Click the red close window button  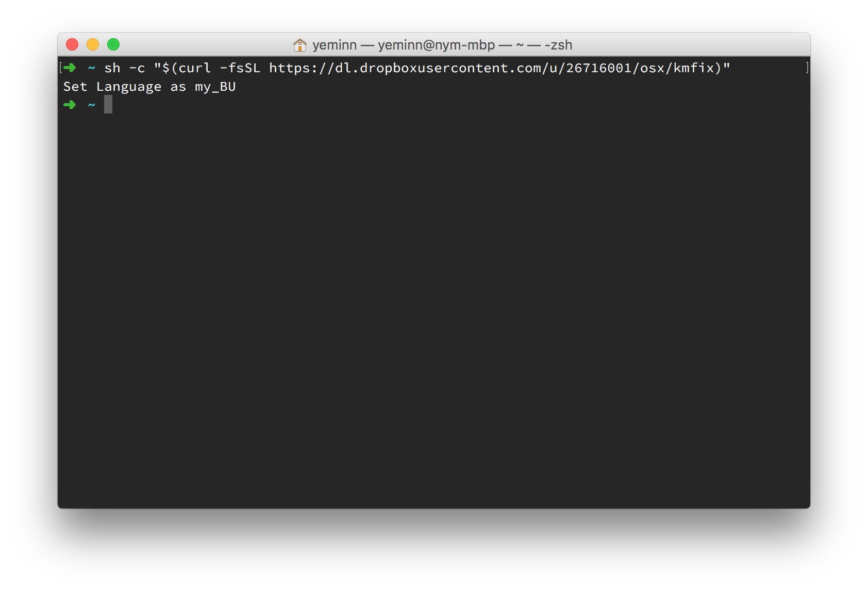72,44
